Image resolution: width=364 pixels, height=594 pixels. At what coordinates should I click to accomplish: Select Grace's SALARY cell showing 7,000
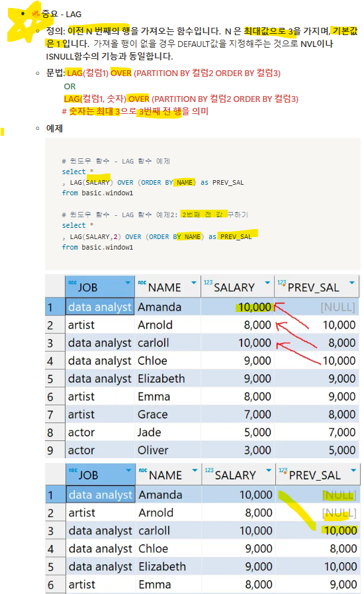coord(237,415)
